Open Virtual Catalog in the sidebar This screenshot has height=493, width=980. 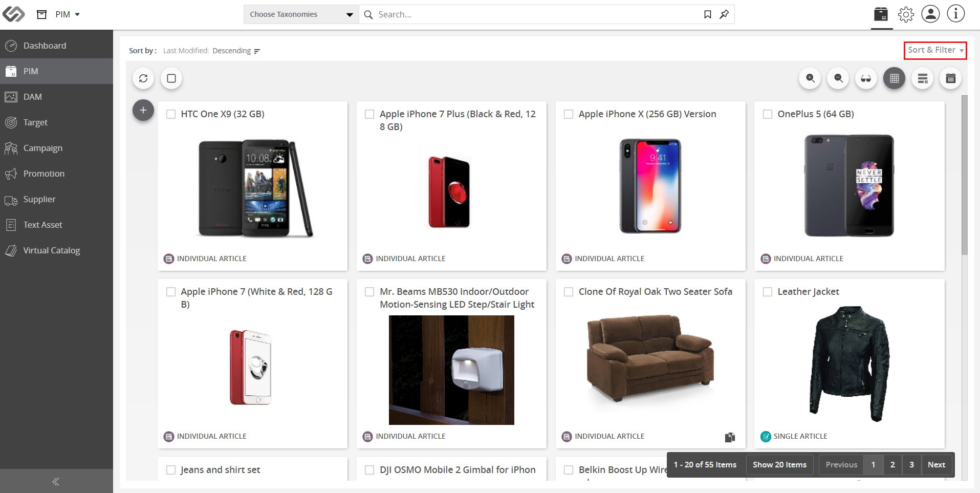click(x=56, y=250)
